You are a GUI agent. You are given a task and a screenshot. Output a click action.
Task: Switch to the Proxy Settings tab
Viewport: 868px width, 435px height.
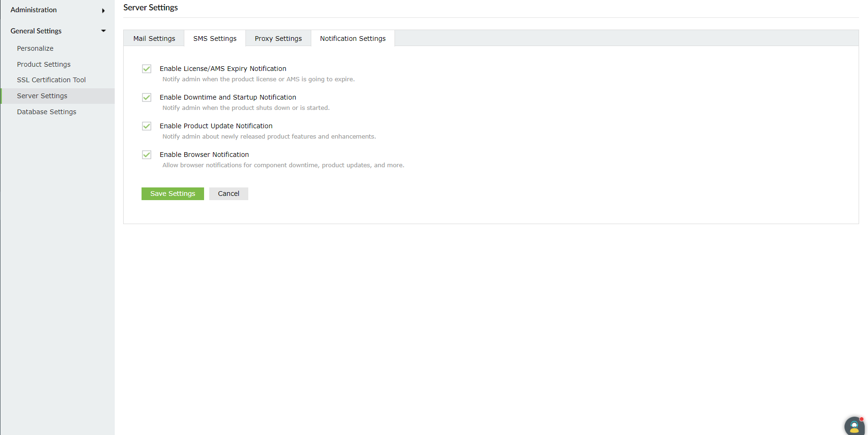point(278,38)
